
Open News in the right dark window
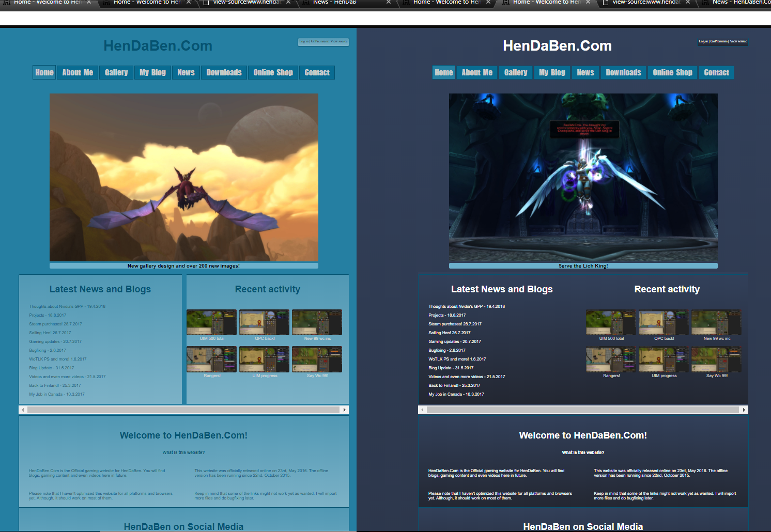pyautogui.click(x=585, y=73)
